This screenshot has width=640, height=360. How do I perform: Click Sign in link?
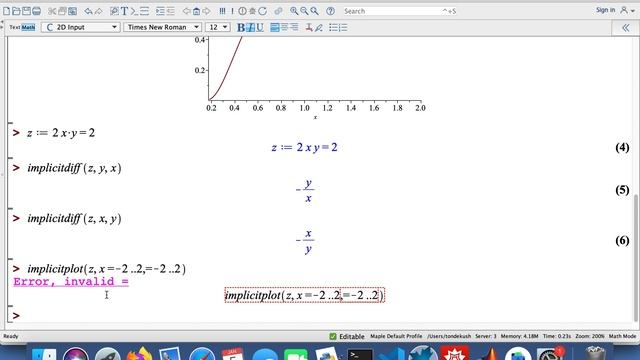click(x=605, y=10)
